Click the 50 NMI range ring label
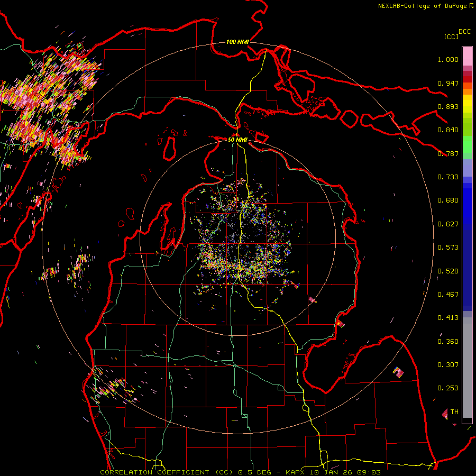This screenshot has height=476, width=476. pyautogui.click(x=237, y=140)
